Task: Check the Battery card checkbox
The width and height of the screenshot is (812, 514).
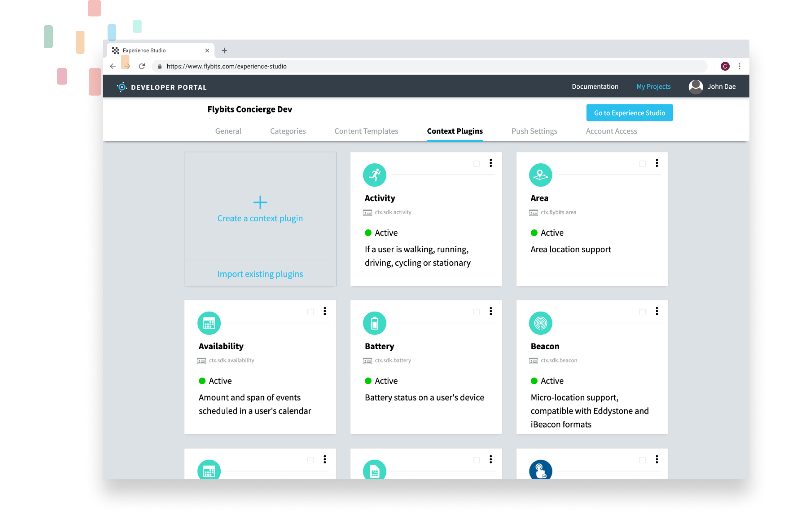Action: (x=476, y=312)
